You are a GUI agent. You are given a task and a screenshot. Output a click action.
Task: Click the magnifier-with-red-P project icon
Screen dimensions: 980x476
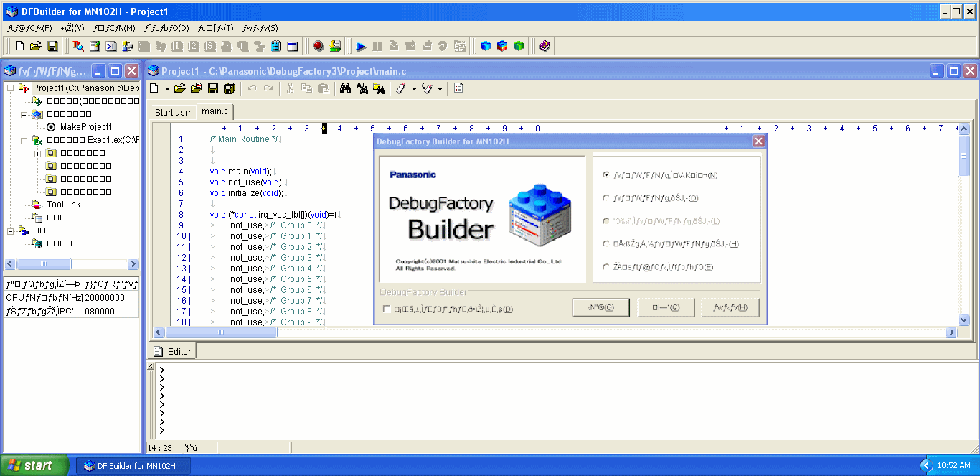coord(78,46)
